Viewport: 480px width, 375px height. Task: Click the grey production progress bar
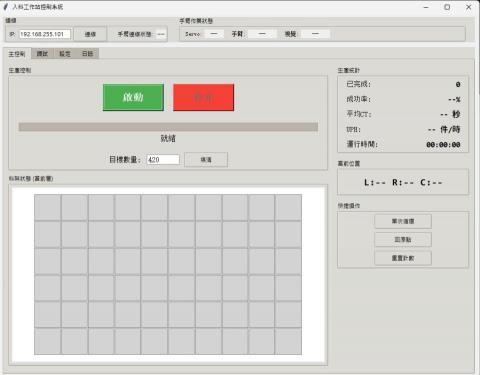(x=168, y=127)
